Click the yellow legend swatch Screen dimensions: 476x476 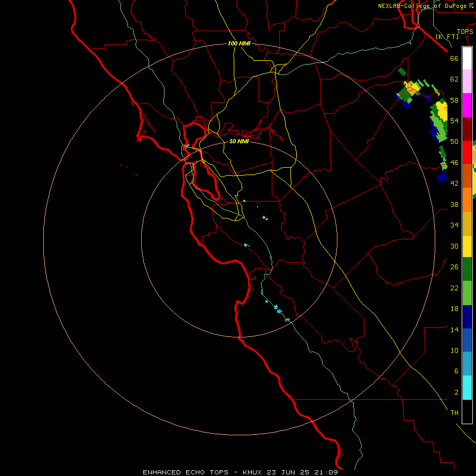pyautogui.click(x=467, y=246)
